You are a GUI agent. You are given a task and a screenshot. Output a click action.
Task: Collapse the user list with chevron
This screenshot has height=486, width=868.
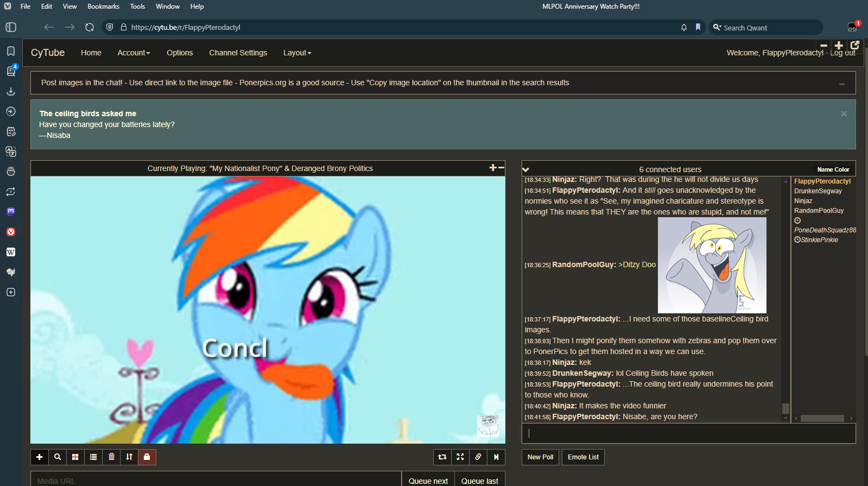[525, 169]
